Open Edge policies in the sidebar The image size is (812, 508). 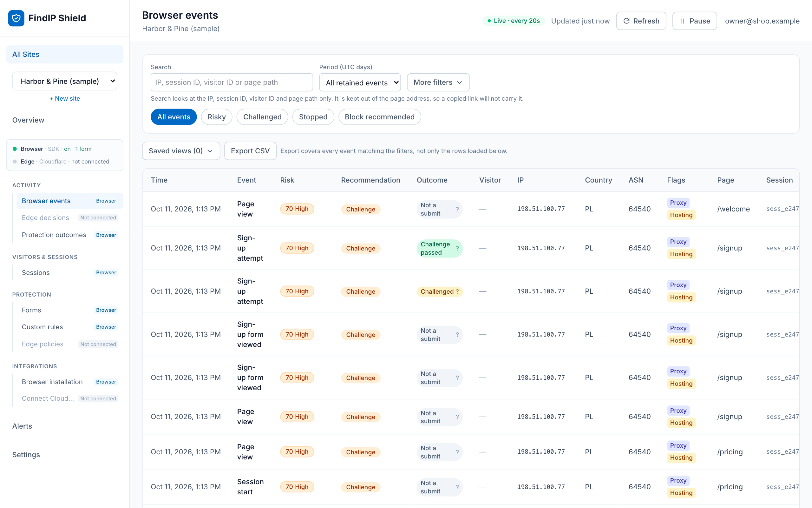tap(70, 344)
